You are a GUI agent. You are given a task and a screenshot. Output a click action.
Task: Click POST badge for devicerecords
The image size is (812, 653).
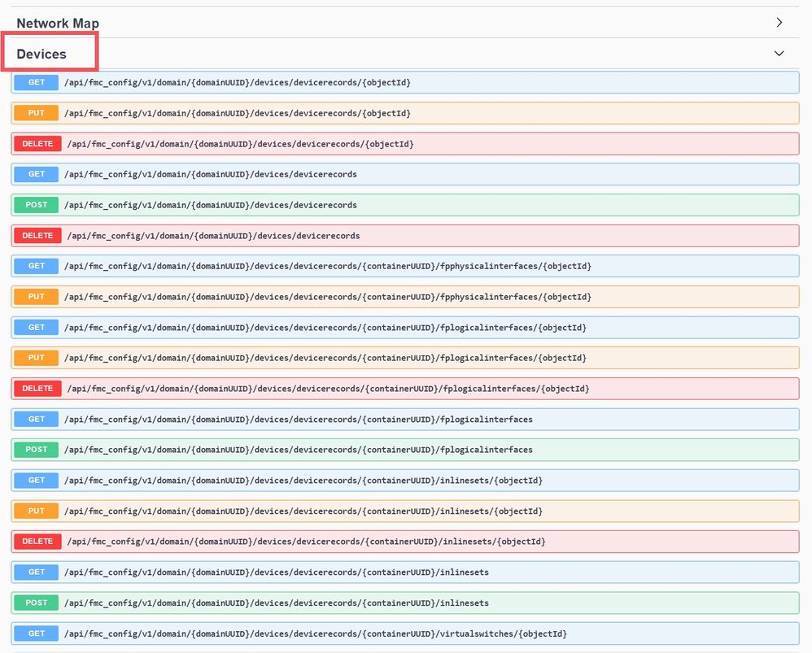(37, 205)
